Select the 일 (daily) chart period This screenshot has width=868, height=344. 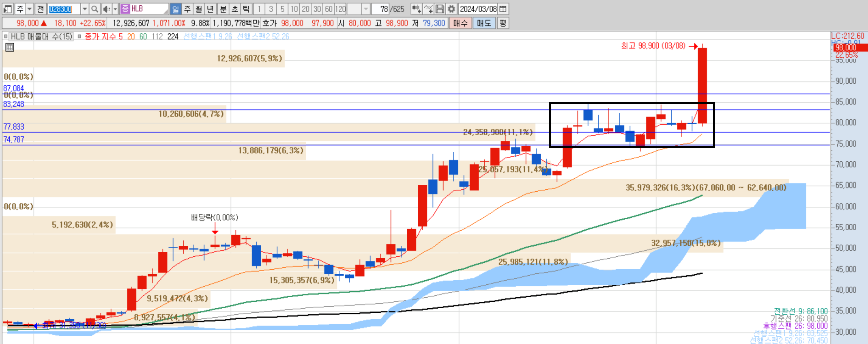(175, 9)
